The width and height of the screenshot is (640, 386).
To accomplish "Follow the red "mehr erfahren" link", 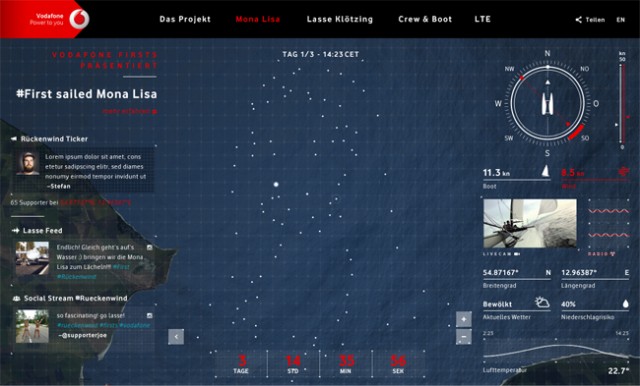I will pyautogui.click(x=130, y=111).
